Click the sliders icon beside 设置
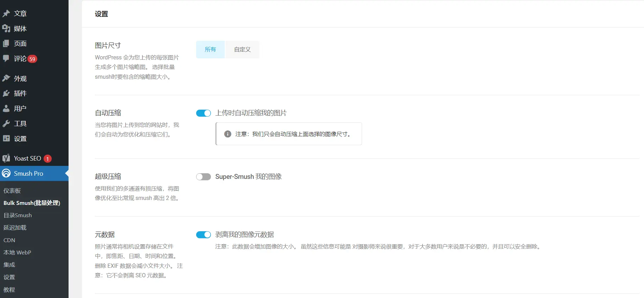644x298 pixels. 6,138
